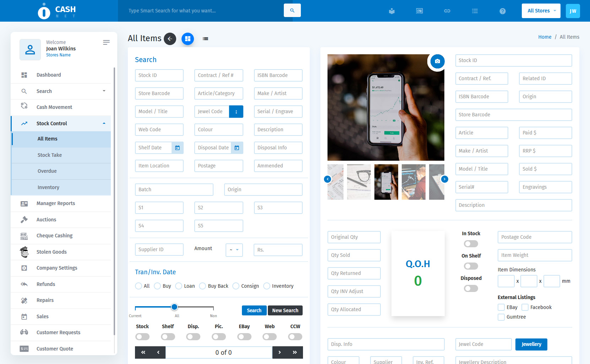Switch to list view icon
Image resolution: width=590 pixels, height=364 pixels.
(x=205, y=39)
